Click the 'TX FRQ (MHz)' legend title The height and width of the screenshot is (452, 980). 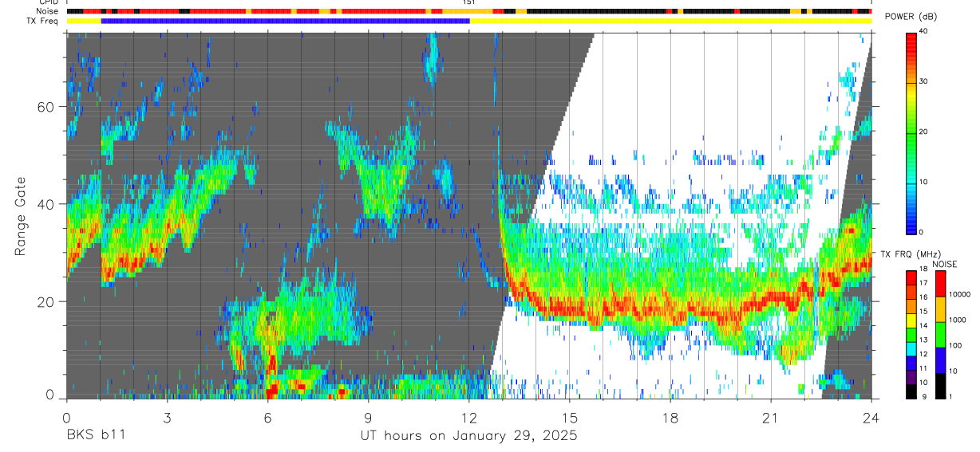(911, 254)
